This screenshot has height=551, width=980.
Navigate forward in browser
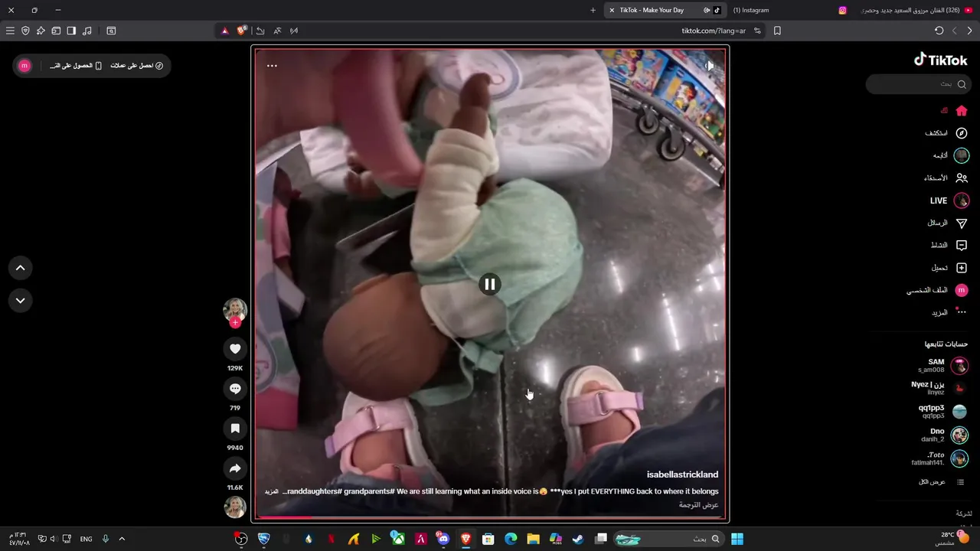coord(954,31)
